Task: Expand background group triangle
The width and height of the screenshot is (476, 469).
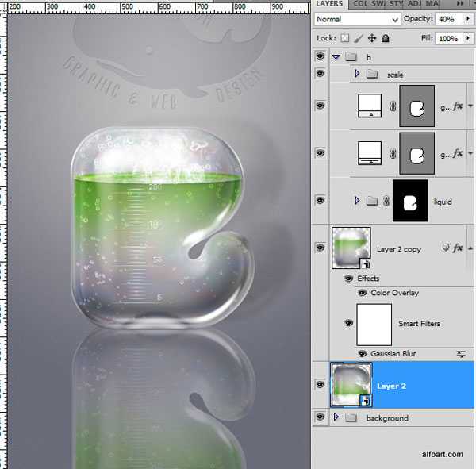Action: pyautogui.click(x=336, y=417)
